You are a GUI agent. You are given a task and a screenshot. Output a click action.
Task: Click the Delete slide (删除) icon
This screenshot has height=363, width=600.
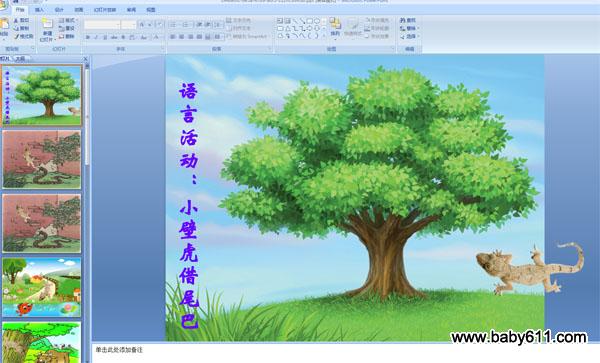pyautogui.click(x=61, y=36)
